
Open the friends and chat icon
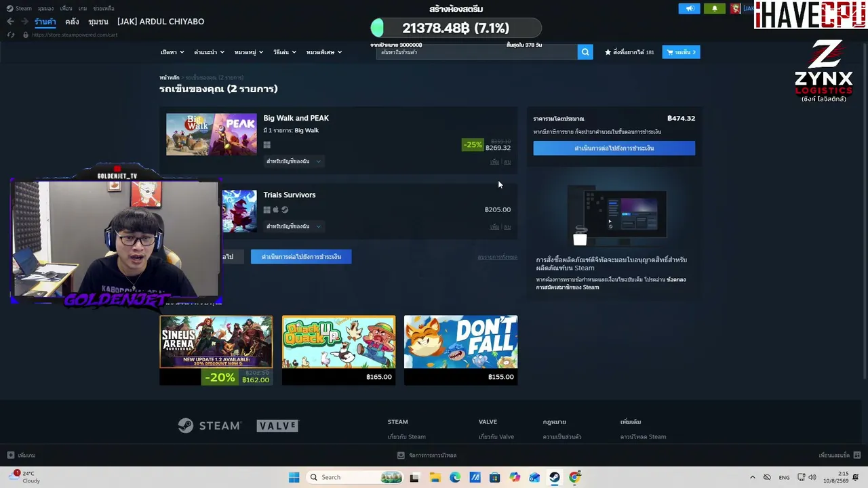pyautogui.click(x=857, y=455)
